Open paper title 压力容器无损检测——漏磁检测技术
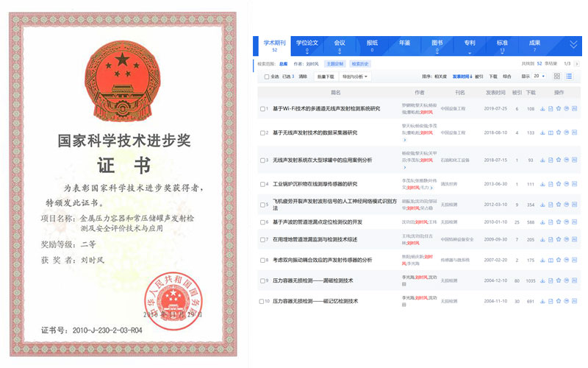The width and height of the screenshot is (588, 368). click(x=313, y=280)
